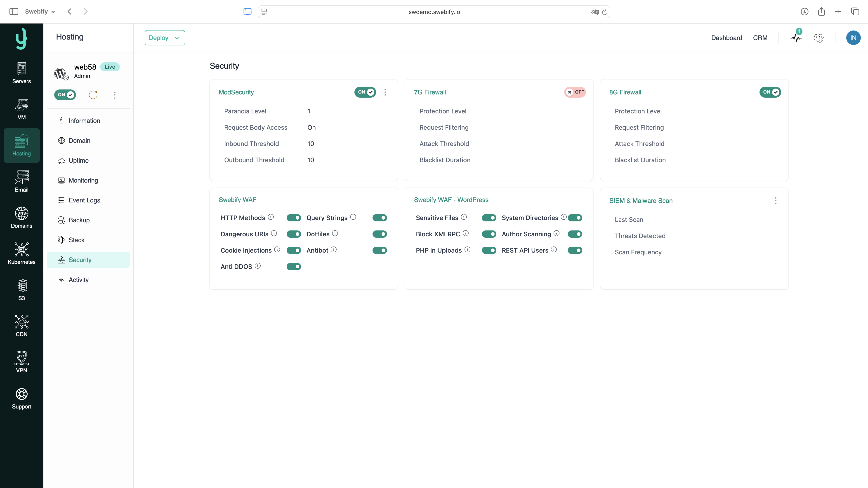Open the settings gear icon
868x488 pixels.
(x=818, y=38)
